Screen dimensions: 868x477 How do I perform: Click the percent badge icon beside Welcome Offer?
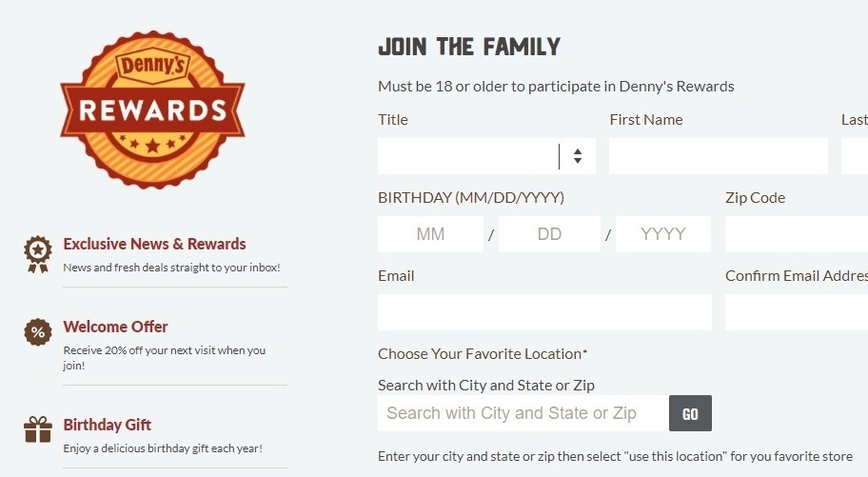click(x=37, y=332)
